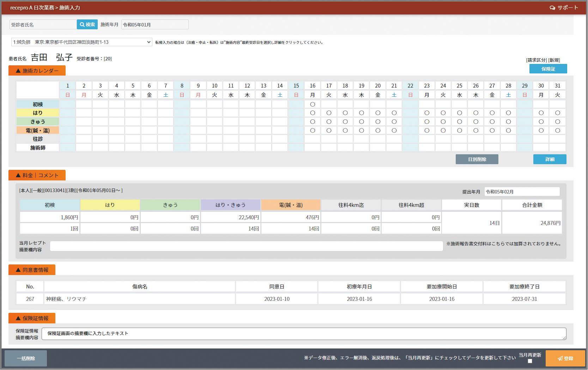The width and height of the screenshot is (588, 370).
Task: Click the 提出年月 令和05年02月 field
Action: point(522,192)
